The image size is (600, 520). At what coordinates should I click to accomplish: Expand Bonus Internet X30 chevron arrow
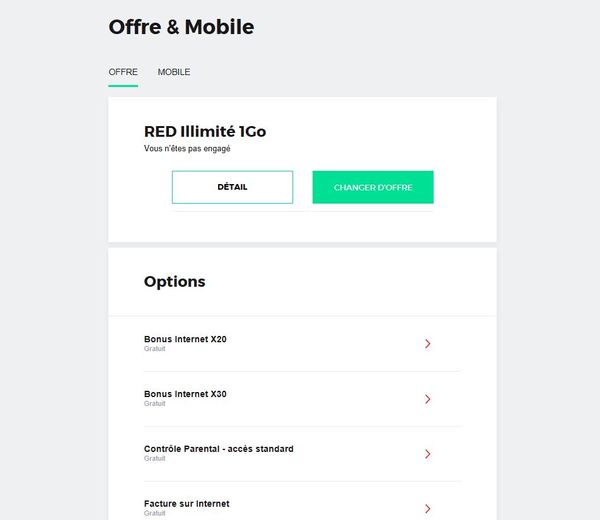pos(427,399)
